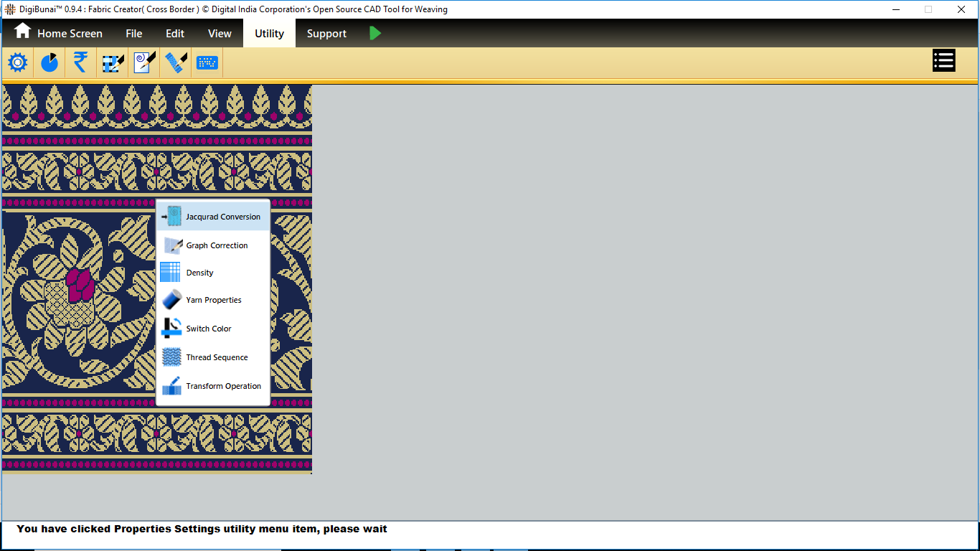
Task: Go to Home Screen
Action: (59, 33)
